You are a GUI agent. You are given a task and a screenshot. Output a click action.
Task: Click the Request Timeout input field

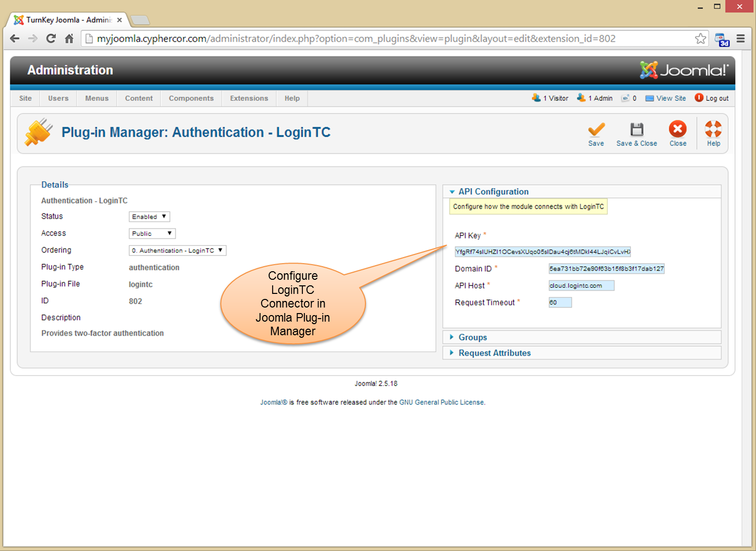[560, 302]
